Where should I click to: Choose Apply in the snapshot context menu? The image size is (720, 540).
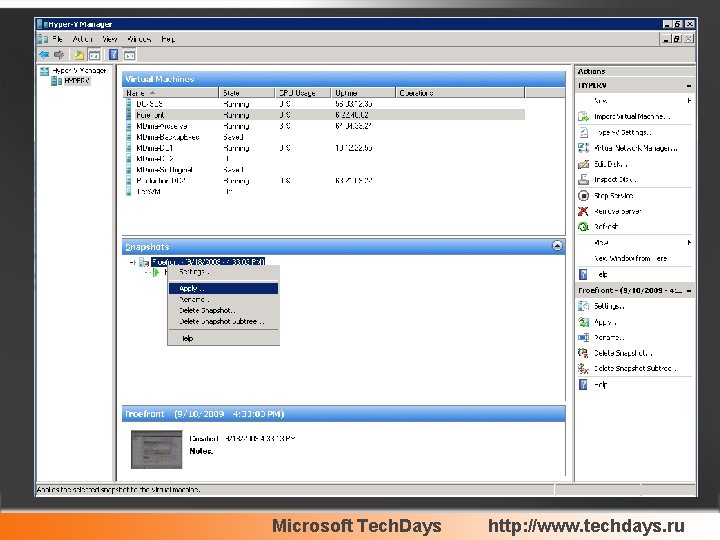point(223,288)
